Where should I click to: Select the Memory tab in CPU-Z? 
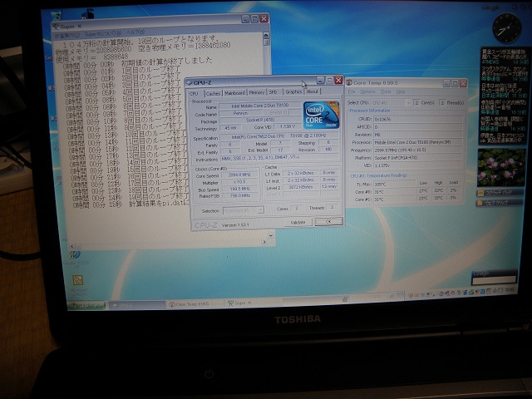click(257, 93)
